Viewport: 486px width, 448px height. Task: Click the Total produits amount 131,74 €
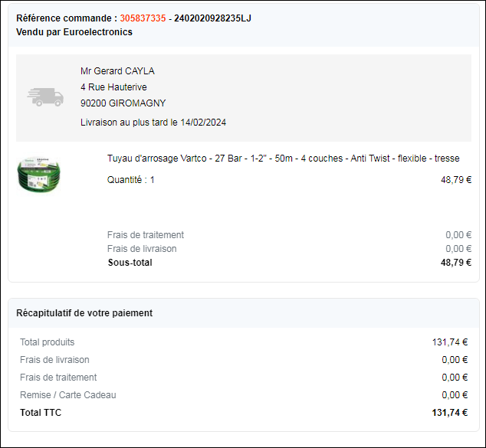(x=450, y=342)
